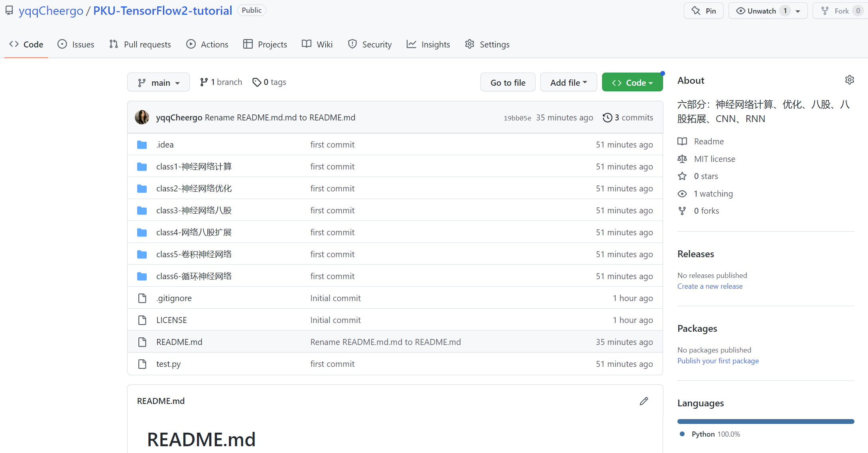This screenshot has height=453, width=868.
Task: Go to the Actions tab
Action: tap(207, 44)
